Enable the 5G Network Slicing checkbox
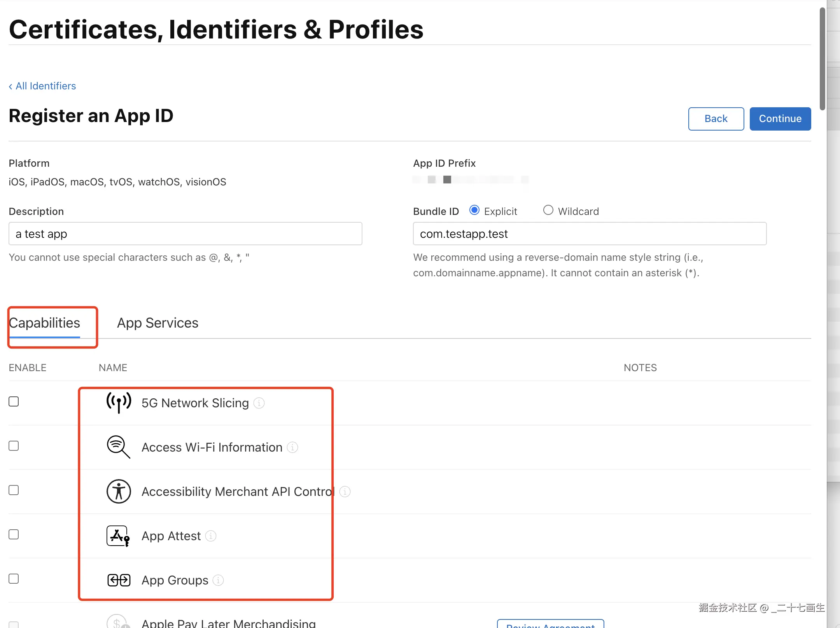The width and height of the screenshot is (840, 628). pyautogui.click(x=14, y=401)
